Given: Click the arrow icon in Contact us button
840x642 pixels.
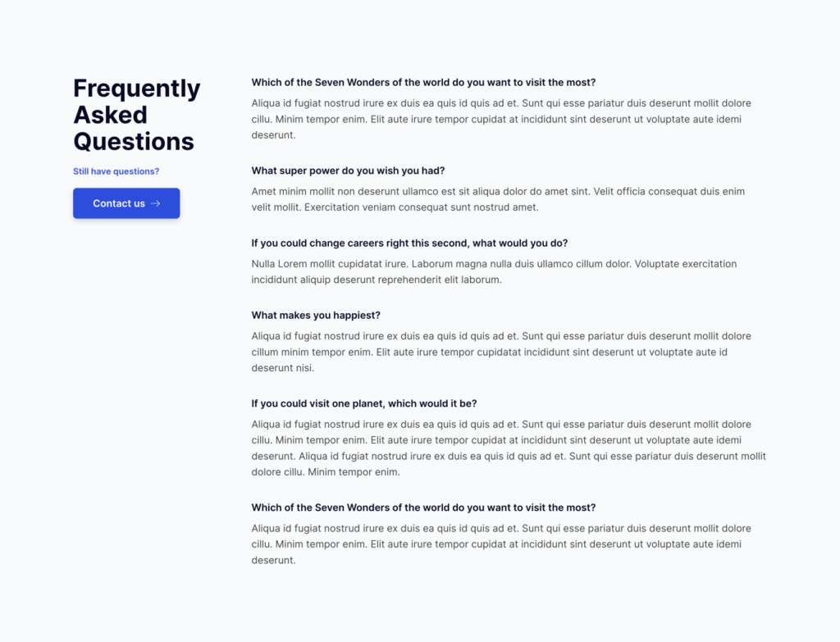Looking at the screenshot, I should click(155, 203).
